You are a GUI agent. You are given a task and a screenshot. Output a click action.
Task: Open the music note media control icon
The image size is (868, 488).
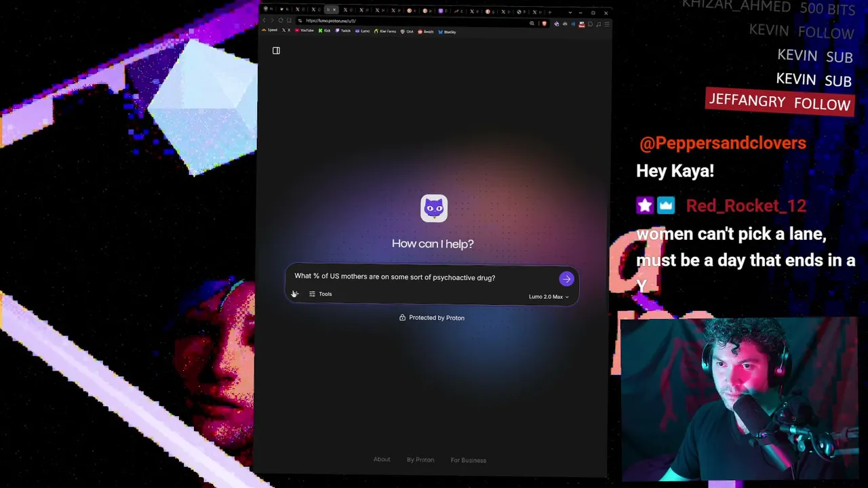point(598,24)
